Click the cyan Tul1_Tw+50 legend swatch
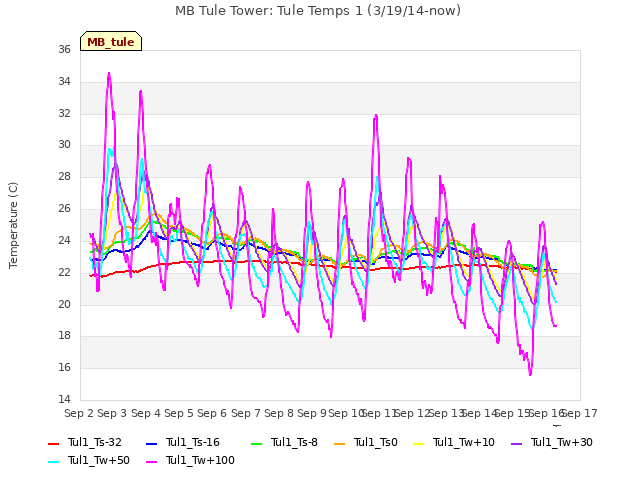Screen dimensions: 640x480 tap(53, 461)
